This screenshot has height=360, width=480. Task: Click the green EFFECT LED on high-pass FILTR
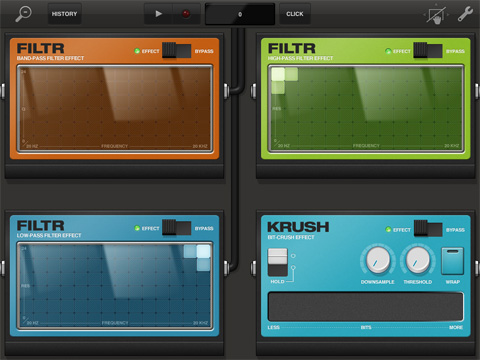coord(388,51)
